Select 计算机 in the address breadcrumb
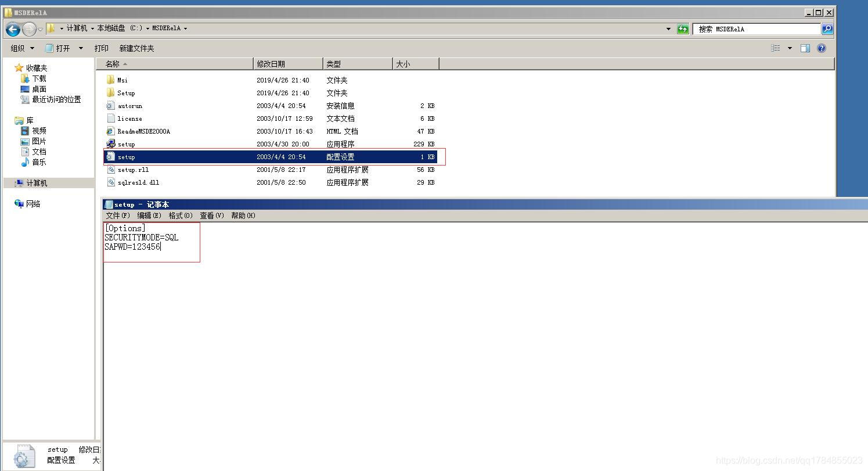 click(x=77, y=28)
